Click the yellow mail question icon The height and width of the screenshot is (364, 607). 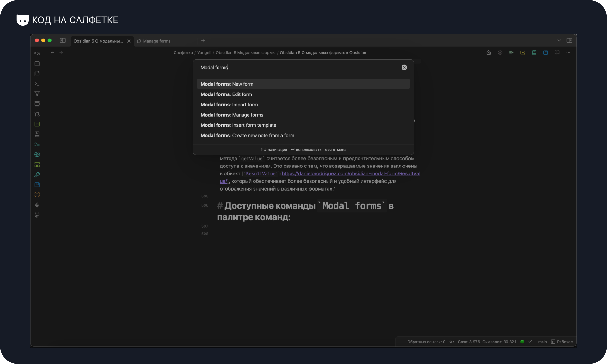point(523,52)
